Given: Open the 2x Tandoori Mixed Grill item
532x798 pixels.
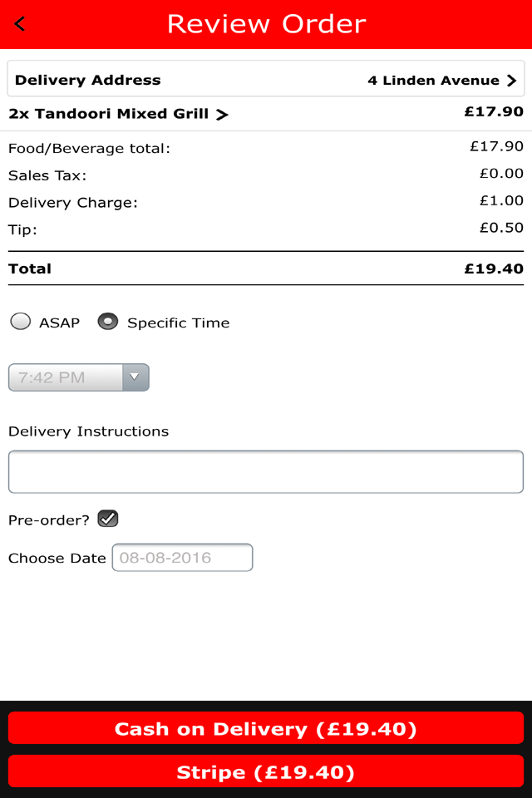Looking at the screenshot, I should tap(109, 114).
